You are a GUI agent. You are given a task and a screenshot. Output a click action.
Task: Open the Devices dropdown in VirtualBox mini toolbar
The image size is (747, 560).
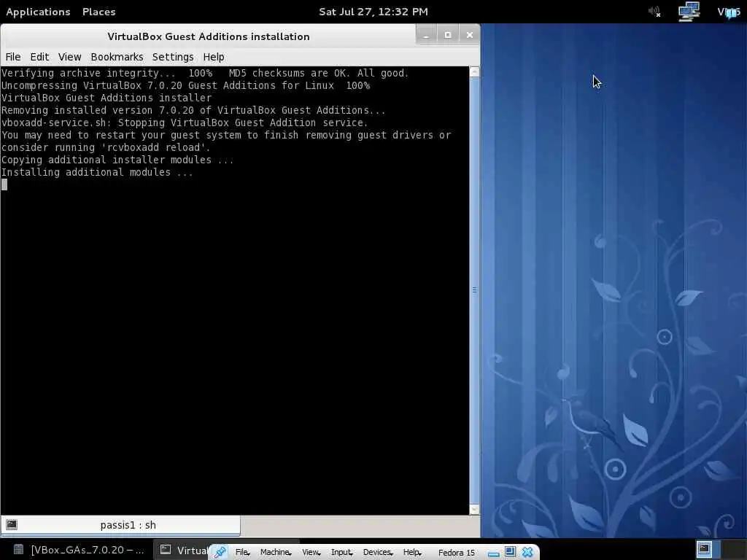378,552
